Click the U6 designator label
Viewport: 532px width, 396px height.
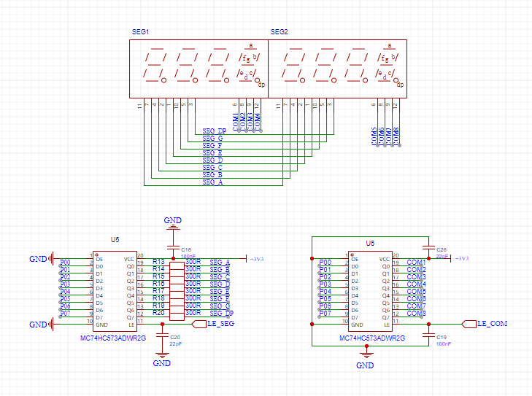(x=370, y=243)
